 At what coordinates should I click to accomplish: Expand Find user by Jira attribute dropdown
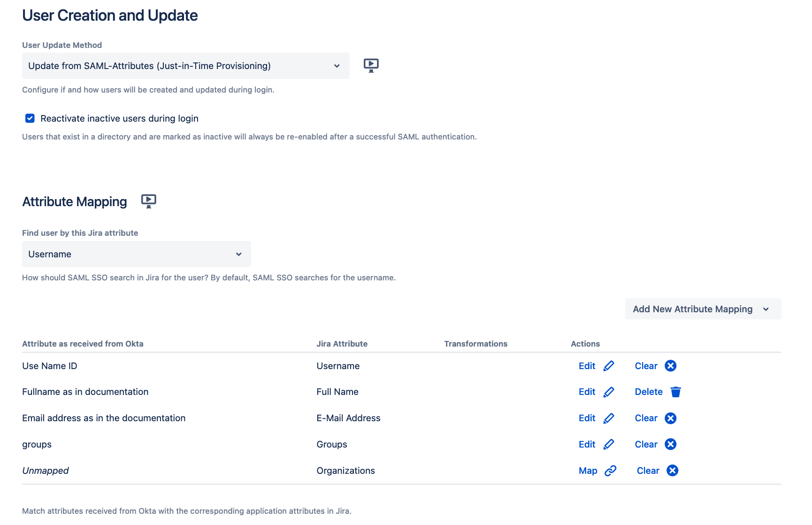136,254
